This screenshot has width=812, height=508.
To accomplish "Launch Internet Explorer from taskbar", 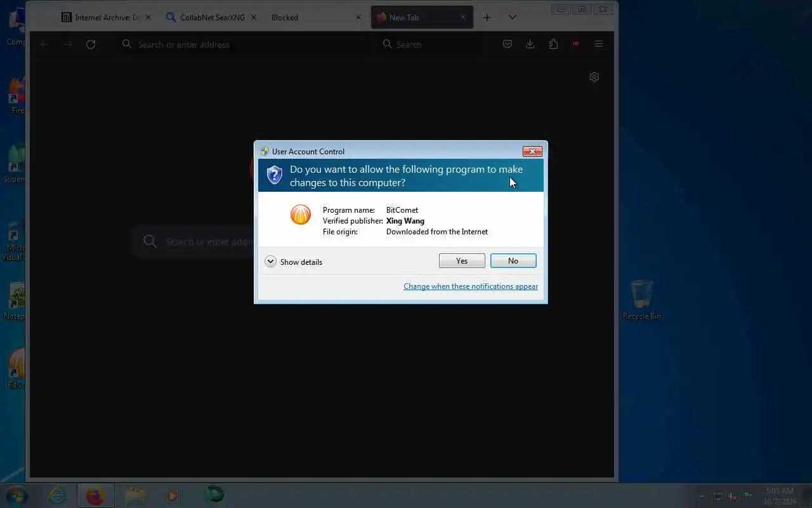I will [x=57, y=495].
